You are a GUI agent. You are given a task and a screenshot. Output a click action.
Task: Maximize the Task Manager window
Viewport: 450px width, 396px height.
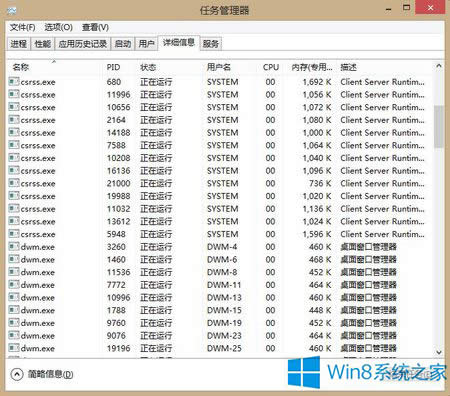pyautogui.click(x=406, y=8)
